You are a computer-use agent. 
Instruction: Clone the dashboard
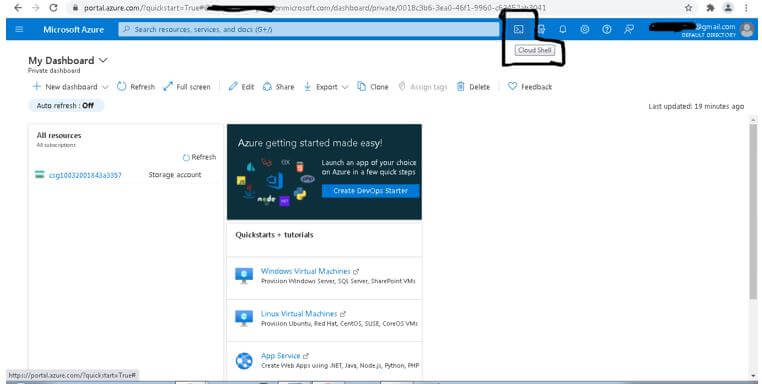coord(373,87)
